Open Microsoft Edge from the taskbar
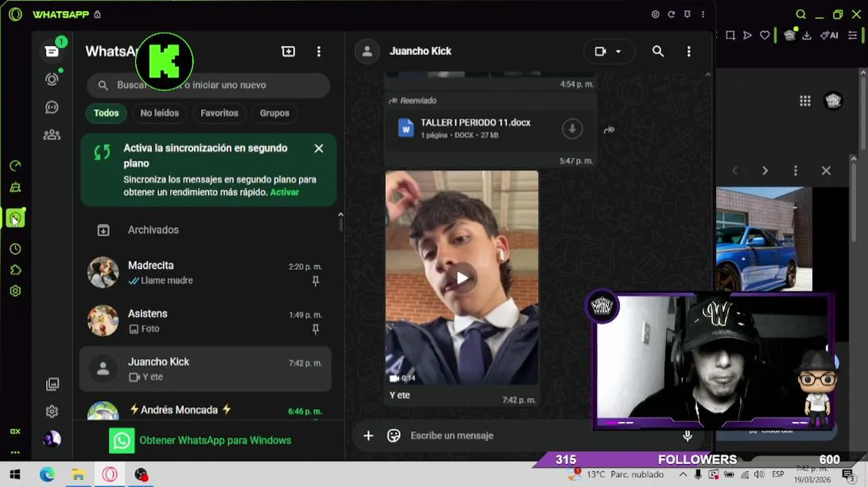868x487 pixels. pos(47,475)
